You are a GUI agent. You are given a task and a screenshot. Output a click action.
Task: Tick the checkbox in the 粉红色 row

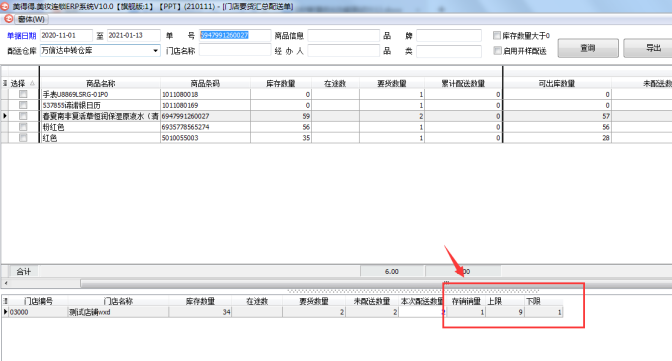pos(23,127)
